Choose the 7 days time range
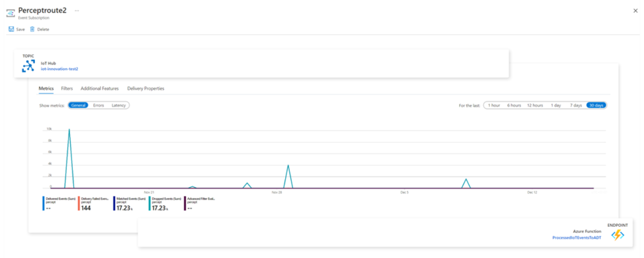Viewport: 644px width, 258px height. 575,106
